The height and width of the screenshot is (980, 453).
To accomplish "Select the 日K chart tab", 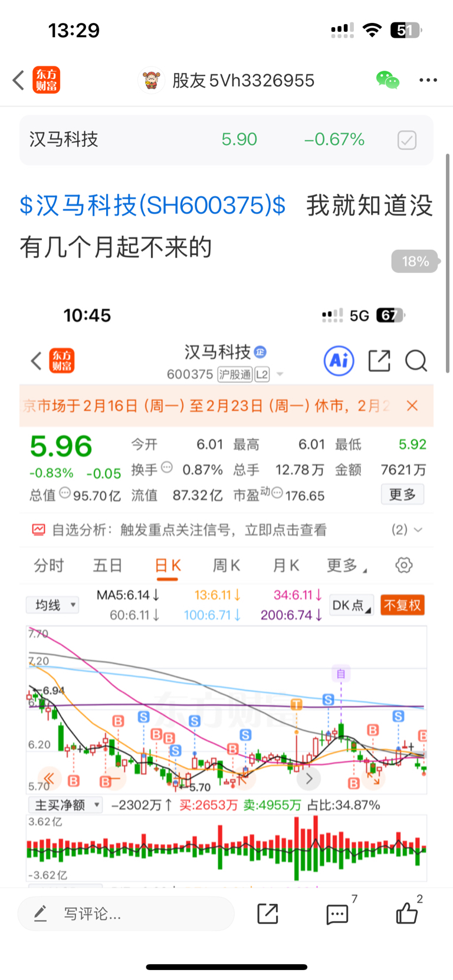I will click(x=168, y=566).
